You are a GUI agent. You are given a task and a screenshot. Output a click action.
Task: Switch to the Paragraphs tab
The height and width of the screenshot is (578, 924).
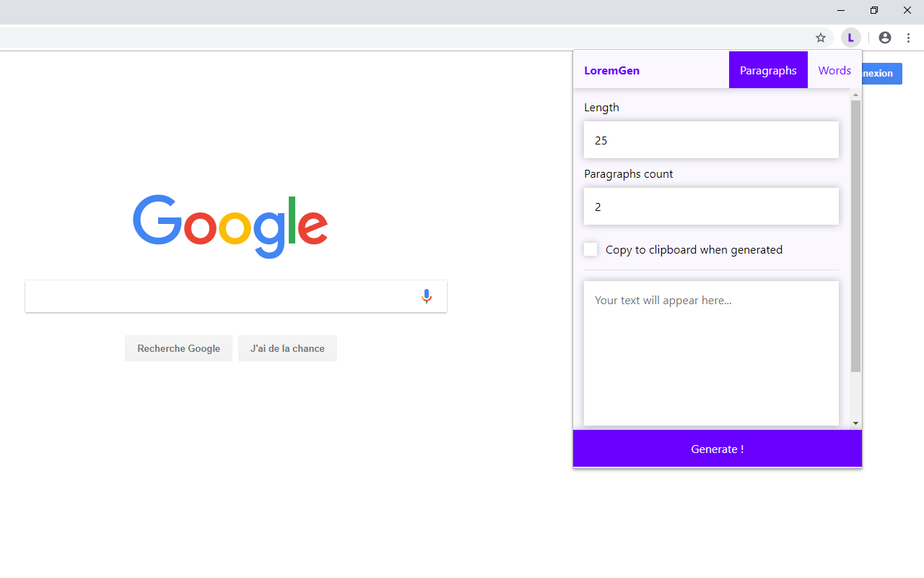(768, 70)
